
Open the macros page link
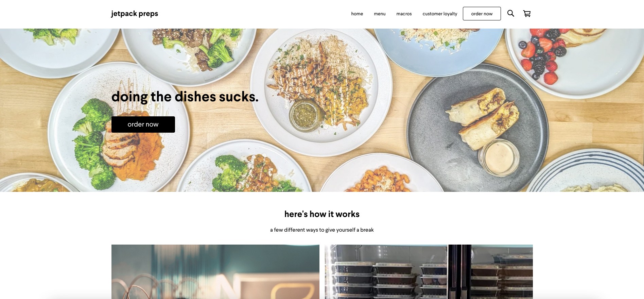click(x=404, y=14)
